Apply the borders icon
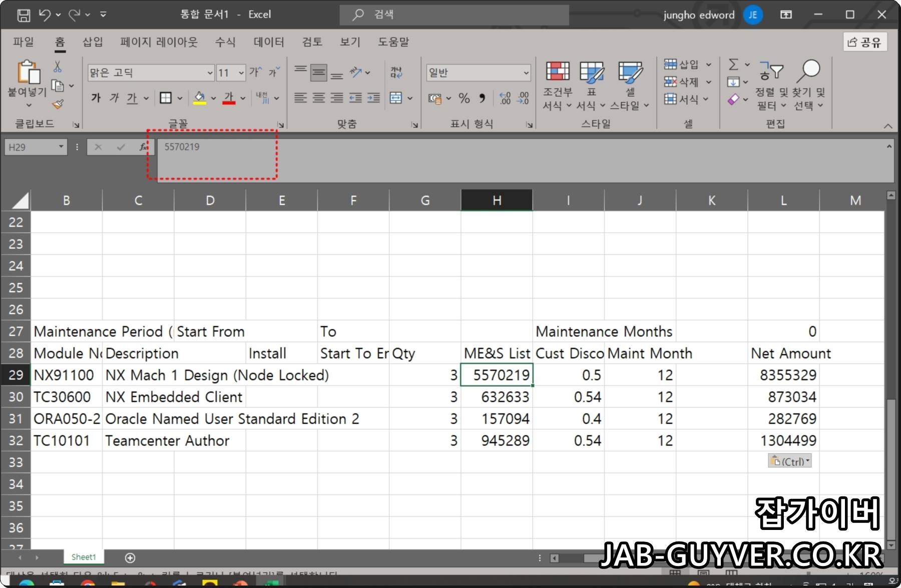 click(166, 98)
